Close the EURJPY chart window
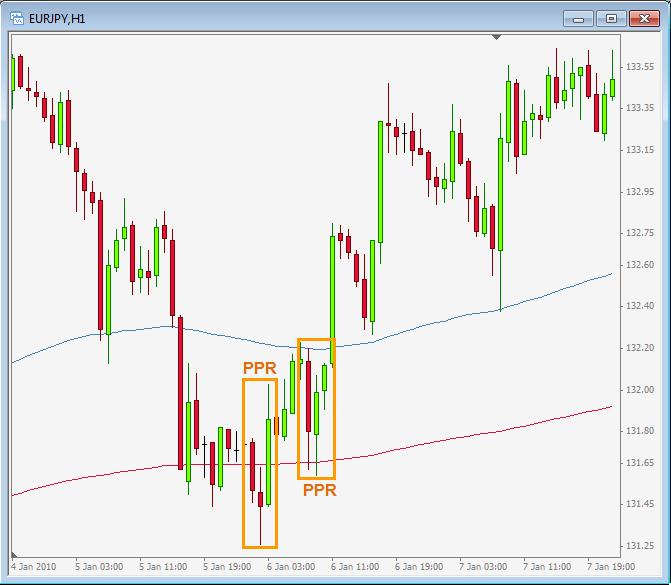671x585 pixels. tap(644, 19)
